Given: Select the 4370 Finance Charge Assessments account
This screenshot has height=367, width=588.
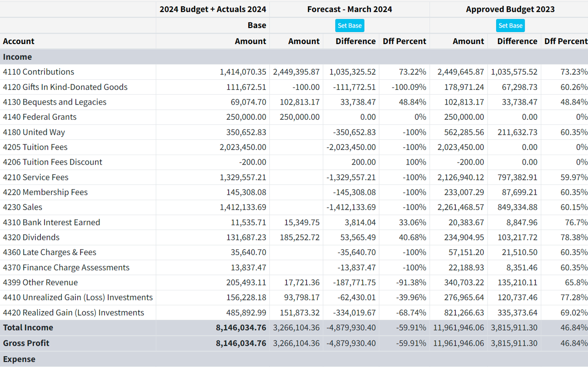Looking at the screenshot, I should pyautogui.click(x=66, y=267).
